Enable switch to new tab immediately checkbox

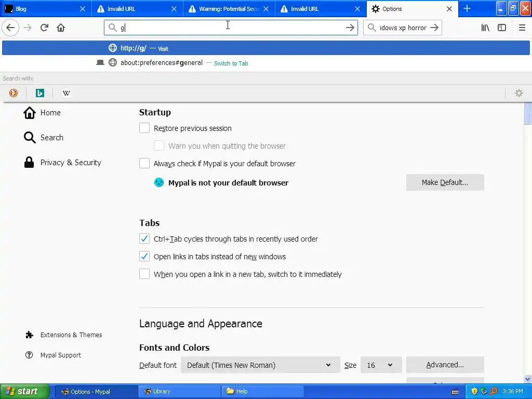tap(144, 274)
